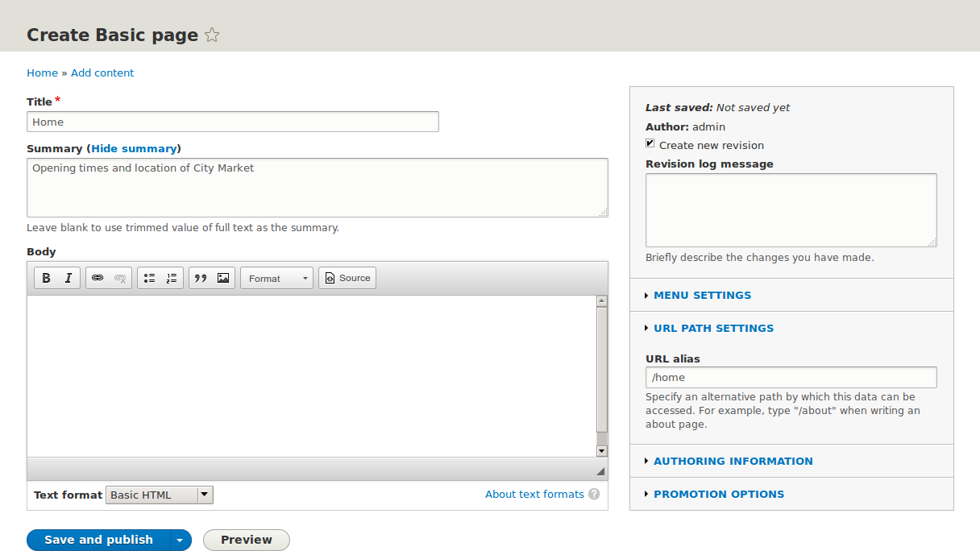Image resolution: width=980 pixels, height=551 pixels.
Task: Click the Hide summary link
Action: (x=134, y=149)
